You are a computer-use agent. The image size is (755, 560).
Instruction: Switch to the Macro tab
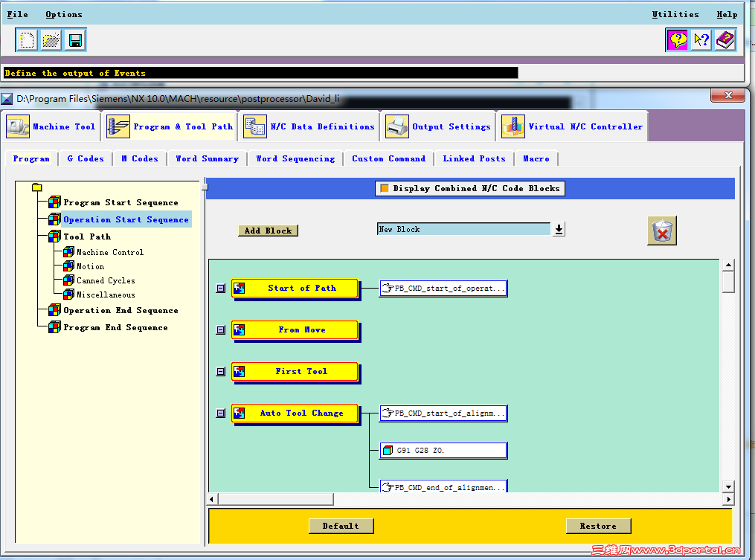point(536,158)
